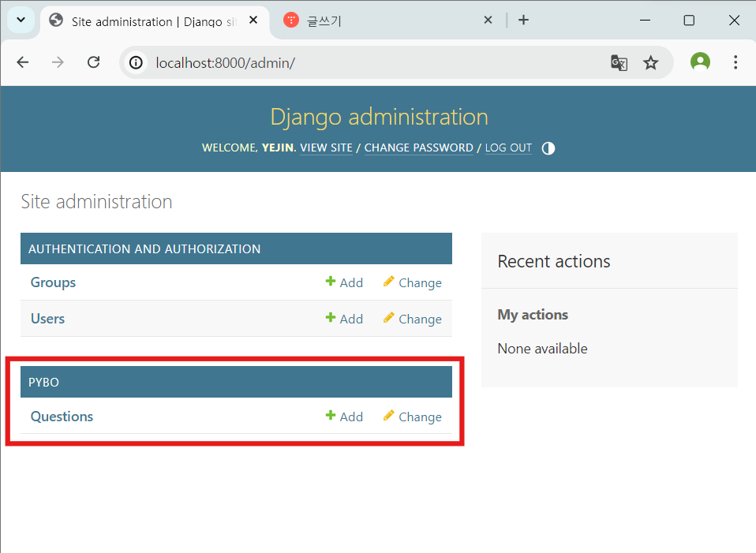View site information icon in address bar
756x553 pixels.
tap(136, 62)
